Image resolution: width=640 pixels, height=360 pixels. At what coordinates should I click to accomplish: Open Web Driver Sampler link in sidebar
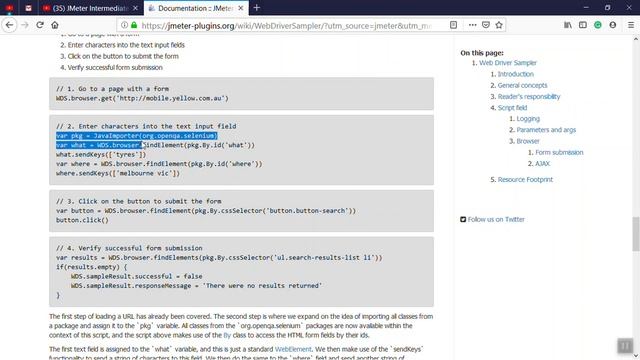508,63
